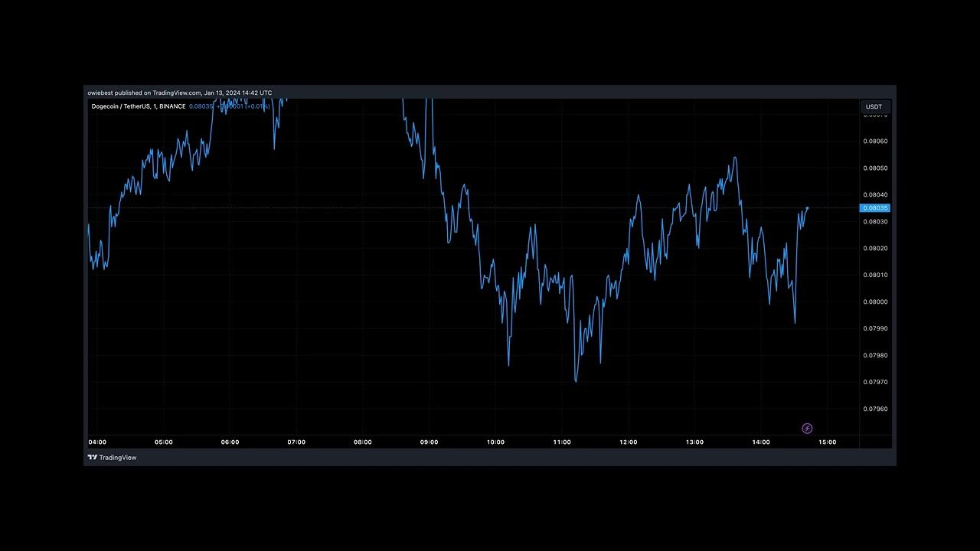The height and width of the screenshot is (551, 980).
Task: Open the TradingView logo link
Action: coord(112,458)
